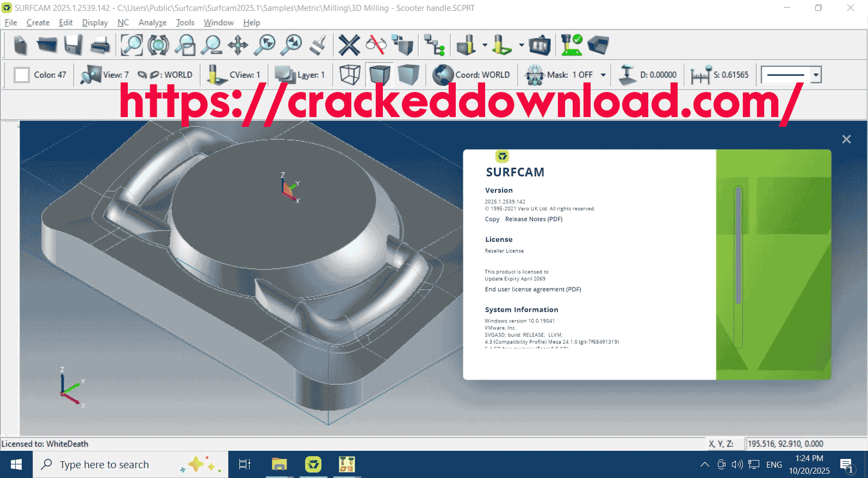Open the NC menu
The image size is (868, 478).
(x=123, y=22)
